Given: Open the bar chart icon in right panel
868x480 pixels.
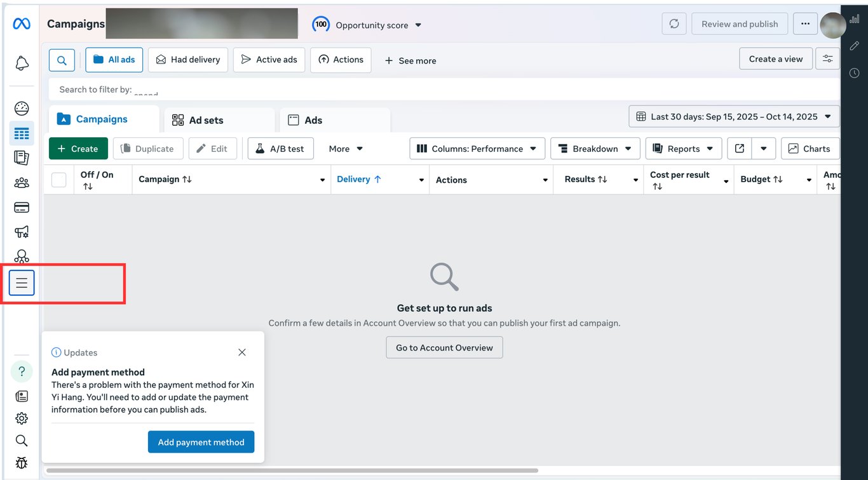Looking at the screenshot, I should click(855, 19).
